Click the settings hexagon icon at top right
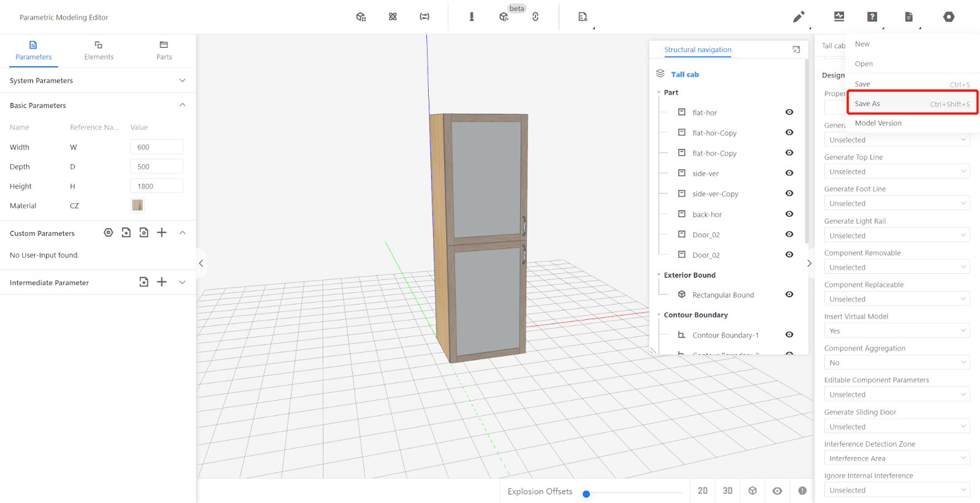The image size is (980, 503). (949, 17)
